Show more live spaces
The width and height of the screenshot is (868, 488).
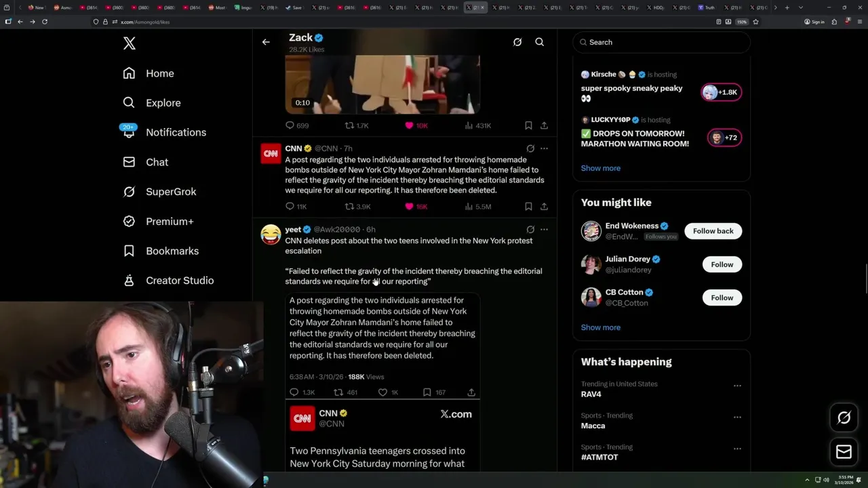600,168
